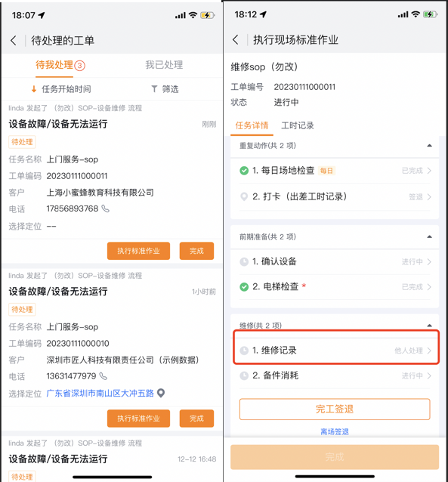The height and width of the screenshot is (482, 448).
Task: Sort by 任务开始时间 arrow
Action: 34,89
